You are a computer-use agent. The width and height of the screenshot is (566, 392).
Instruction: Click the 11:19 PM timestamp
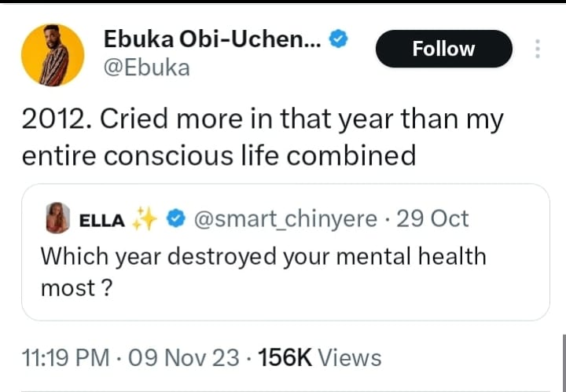coord(65,358)
